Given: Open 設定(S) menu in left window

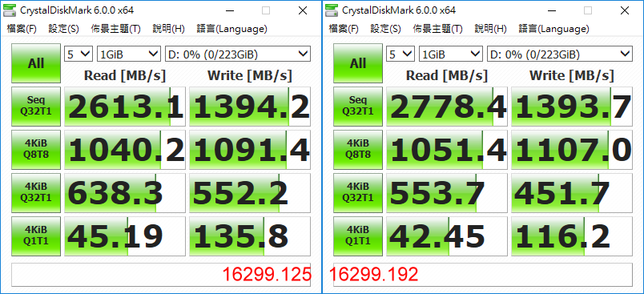Looking at the screenshot, I should (63, 29).
